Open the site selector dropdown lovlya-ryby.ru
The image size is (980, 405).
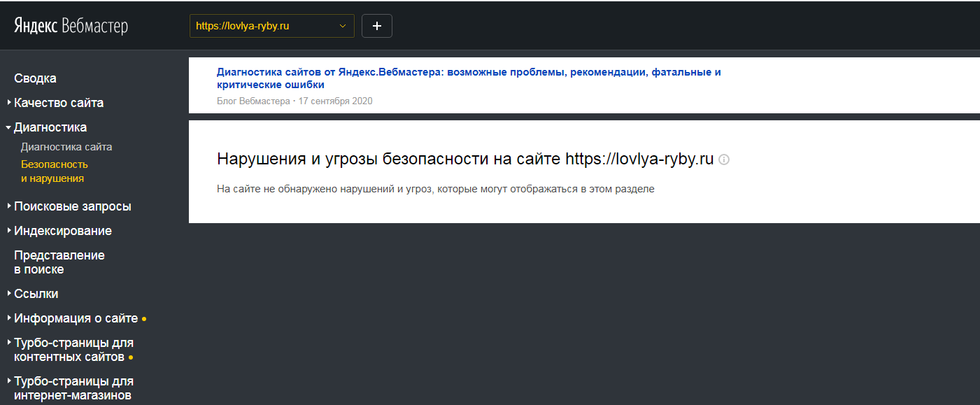coord(272,26)
